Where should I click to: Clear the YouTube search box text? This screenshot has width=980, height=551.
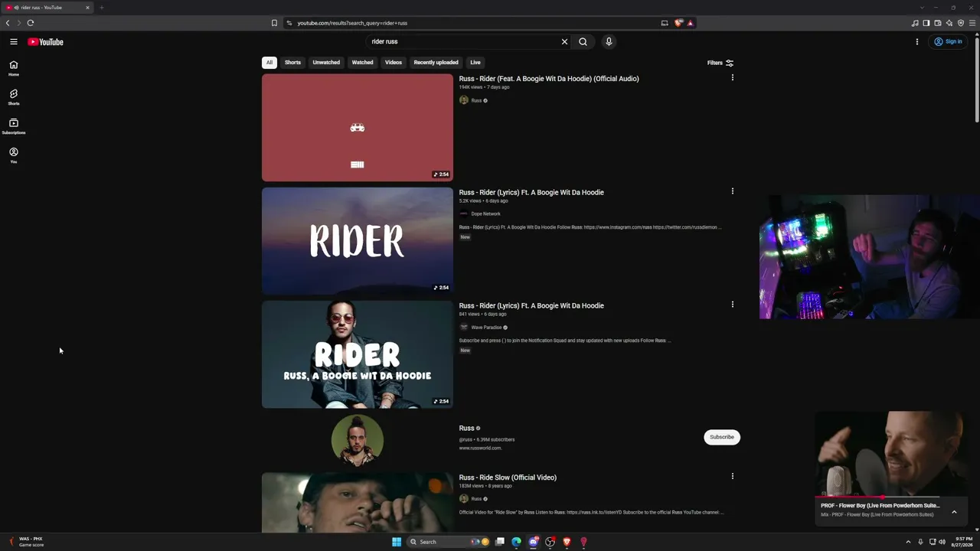(565, 42)
